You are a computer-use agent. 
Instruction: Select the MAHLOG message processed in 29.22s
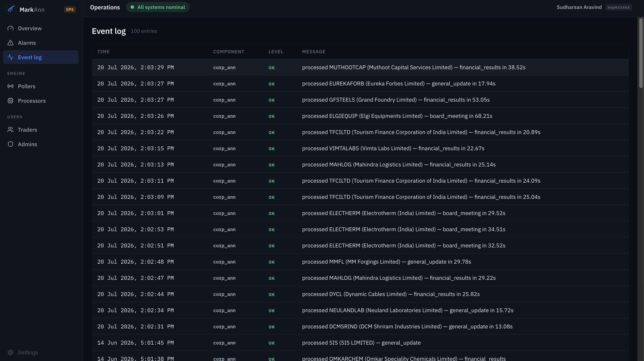coord(399,278)
